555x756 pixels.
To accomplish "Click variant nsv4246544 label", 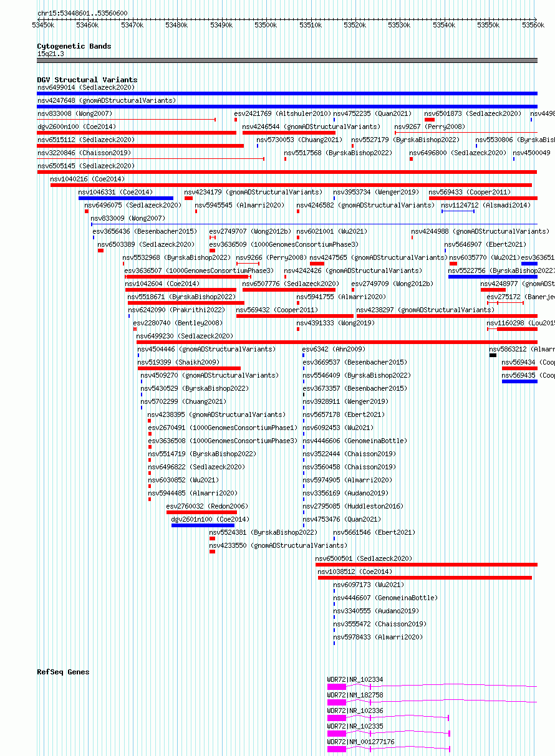I will point(311,127).
